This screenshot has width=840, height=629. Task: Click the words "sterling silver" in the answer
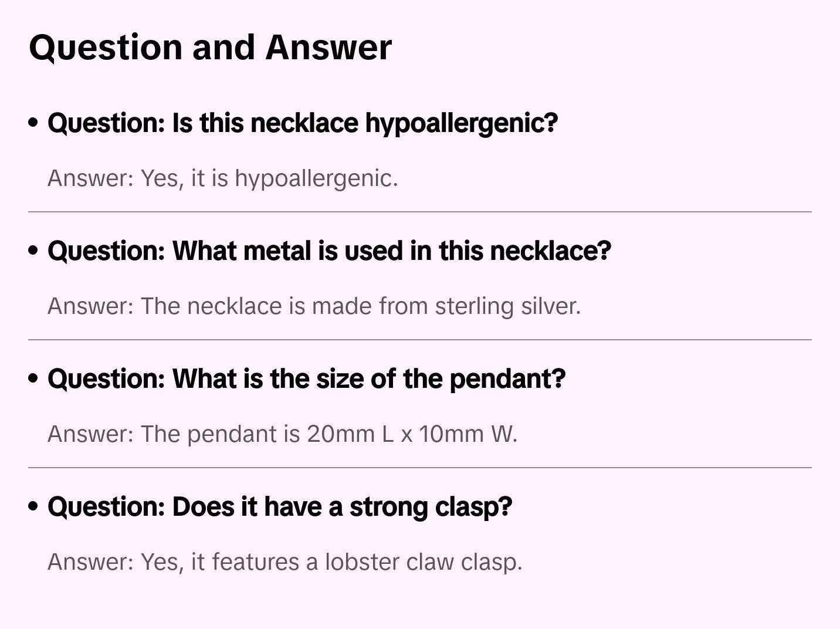507,306
